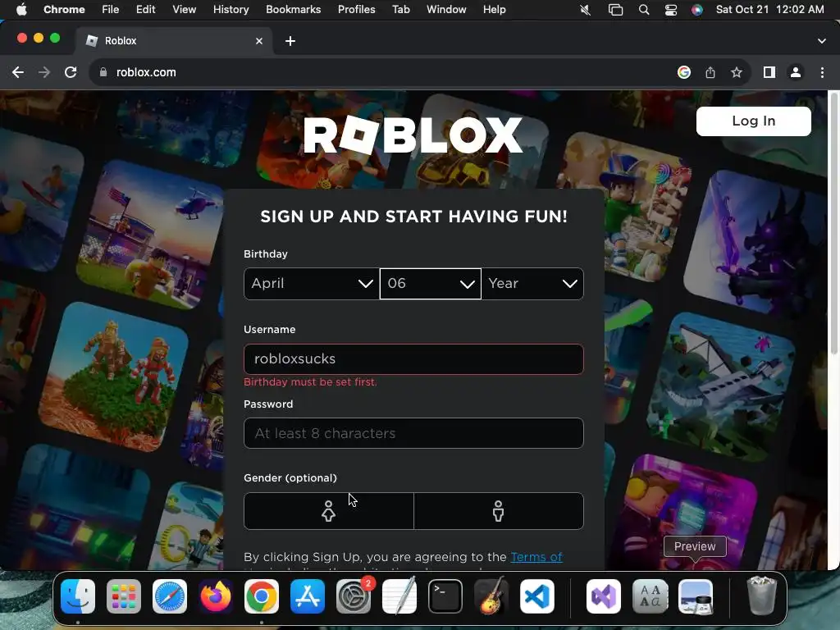This screenshot has height=630, width=840.
Task: Open Visual Studio Code from the Dock
Action: [537, 597]
